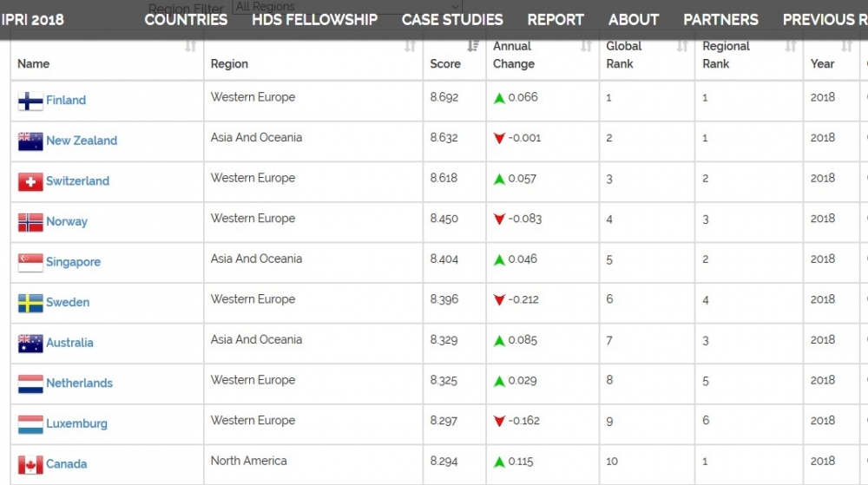Open the Countries menu item

186,19
